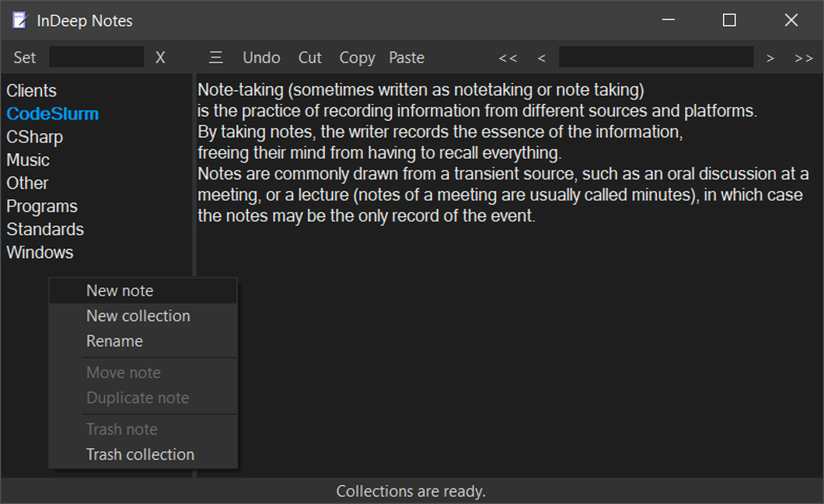Select New note from context menu
Screen dimensions: 824x504
point(120,290)
